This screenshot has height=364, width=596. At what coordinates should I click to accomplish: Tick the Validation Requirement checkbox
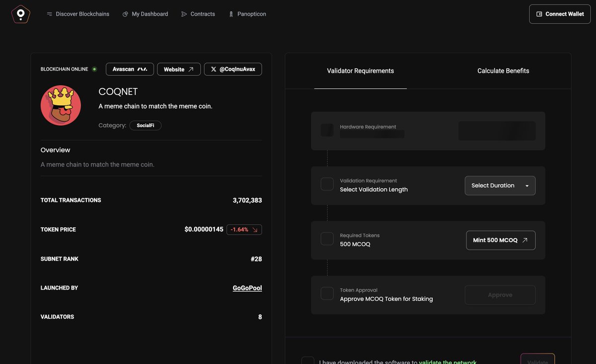pos(327,184)
